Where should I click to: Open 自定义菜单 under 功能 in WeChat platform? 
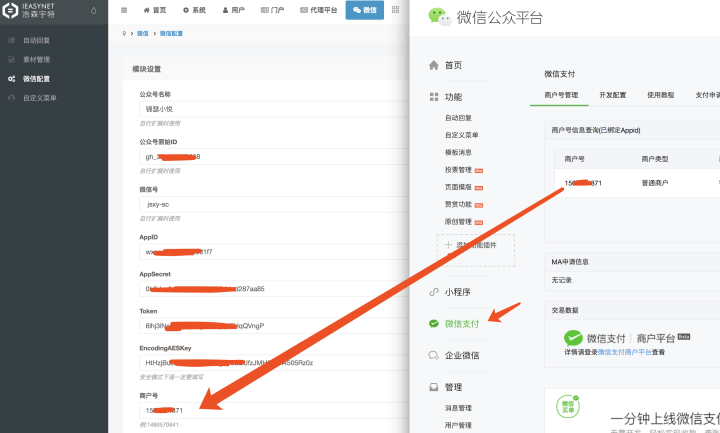click(461, 135)
